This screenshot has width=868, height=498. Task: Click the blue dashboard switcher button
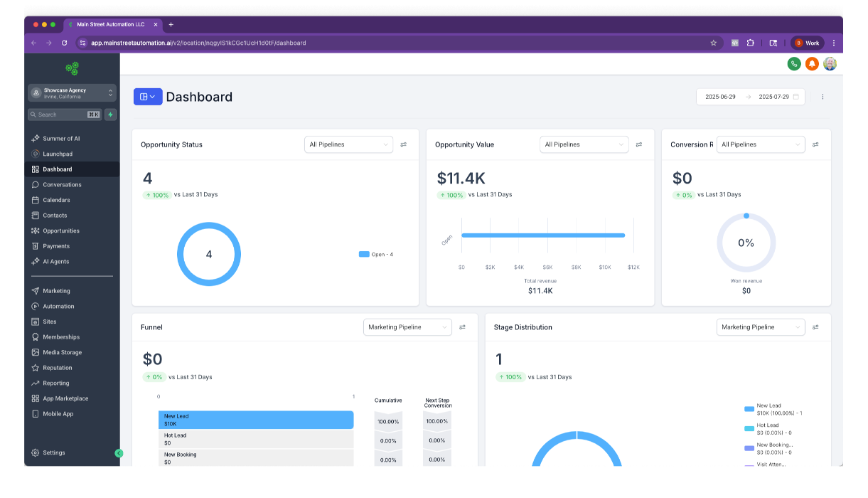click(x=148, y=97)
